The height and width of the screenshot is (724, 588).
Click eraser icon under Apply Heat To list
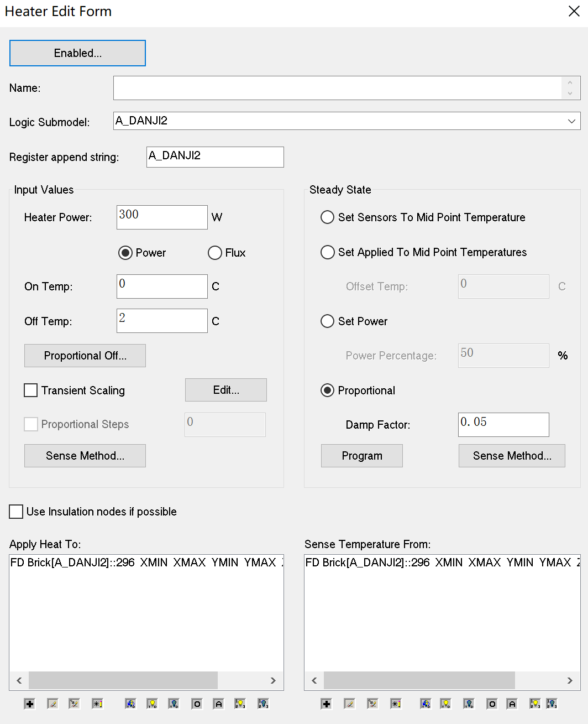coord(53,704)
